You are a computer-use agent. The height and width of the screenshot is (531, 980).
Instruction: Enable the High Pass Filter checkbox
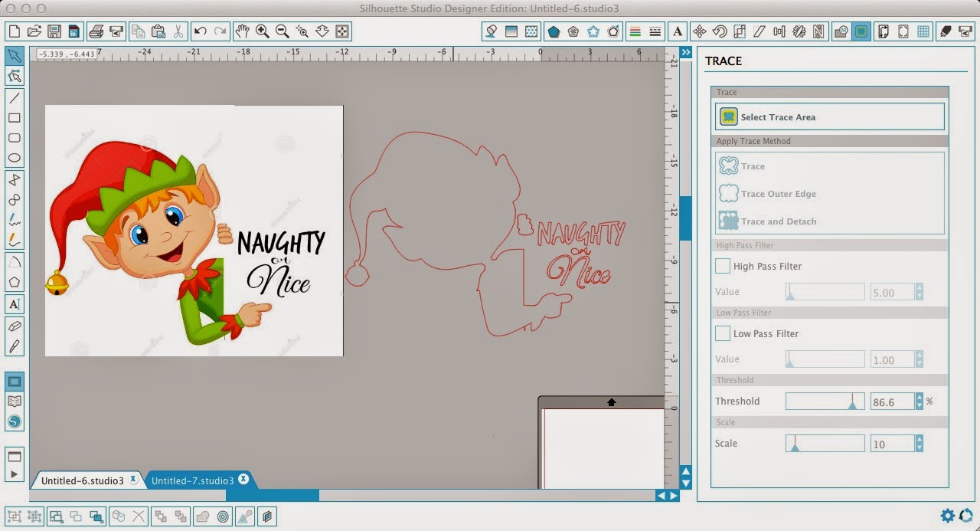(722, 266)
